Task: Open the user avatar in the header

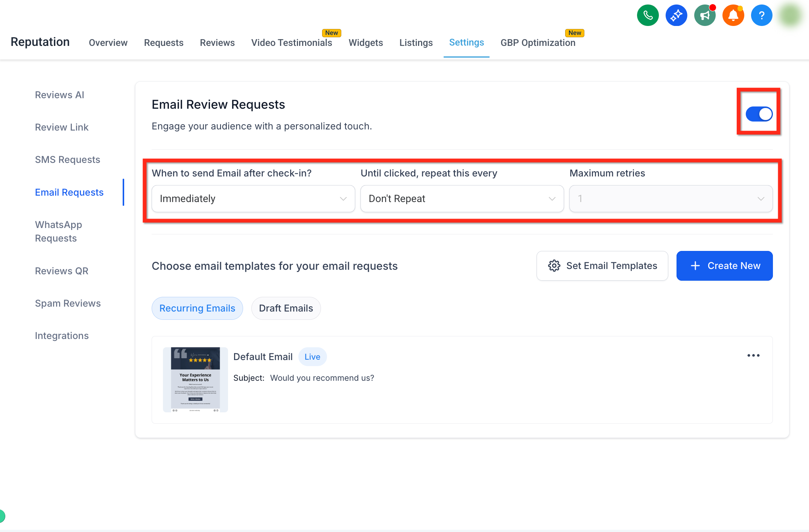Action: point(790,15)
